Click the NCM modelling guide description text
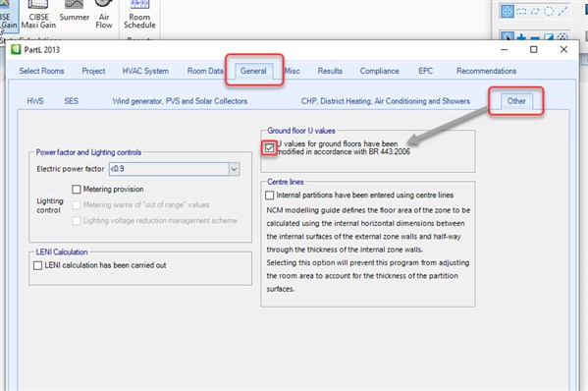 [368, 250]
